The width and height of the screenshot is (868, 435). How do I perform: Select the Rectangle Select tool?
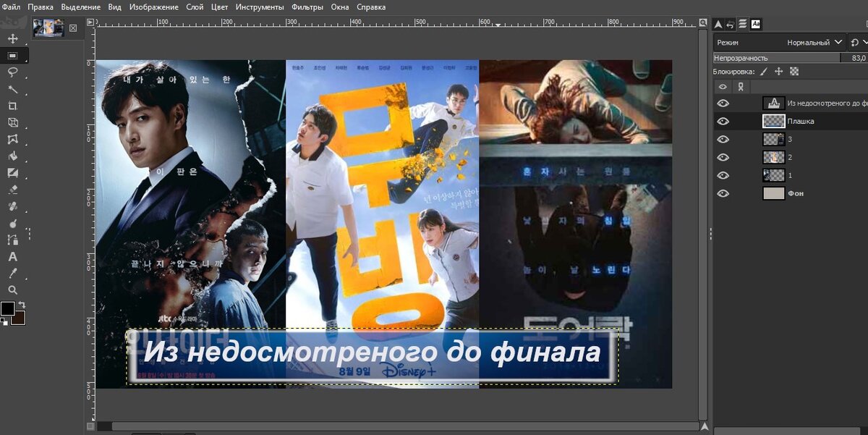[12, 55]
